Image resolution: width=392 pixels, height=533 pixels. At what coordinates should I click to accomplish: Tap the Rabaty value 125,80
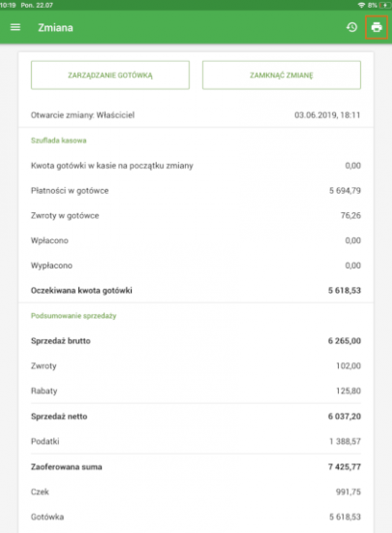(x=348, y=391)
